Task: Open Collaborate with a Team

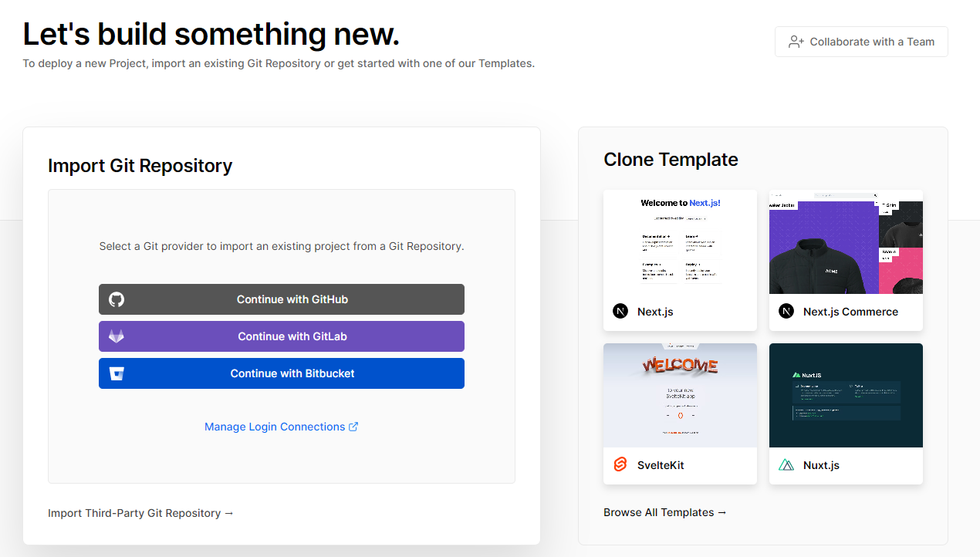Action: click(861, 42)
